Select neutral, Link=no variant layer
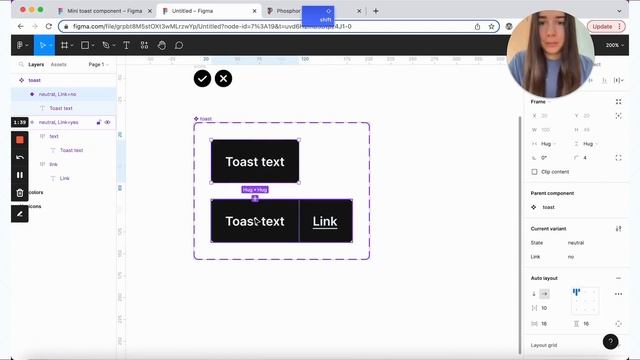 click(x=63, y=94)
